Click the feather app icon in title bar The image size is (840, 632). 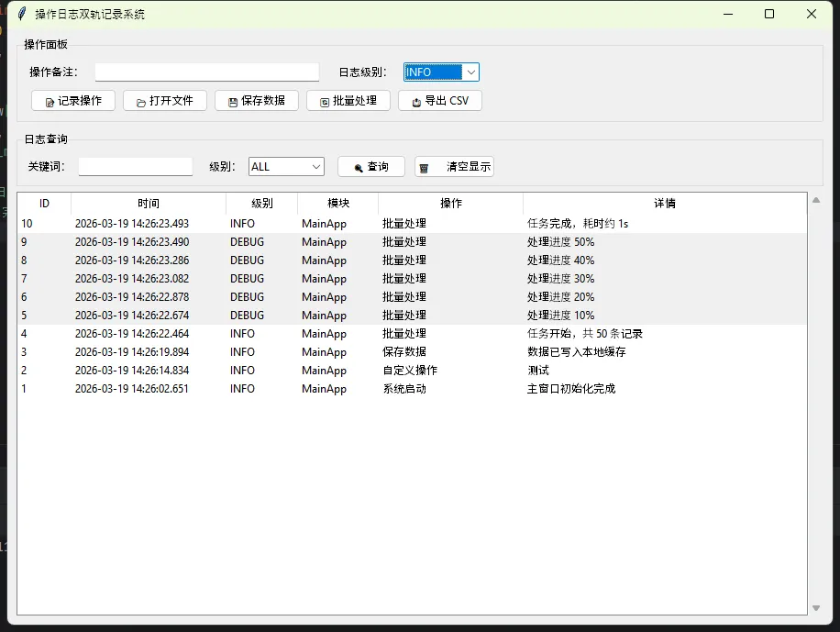click(x=22, y=14)
